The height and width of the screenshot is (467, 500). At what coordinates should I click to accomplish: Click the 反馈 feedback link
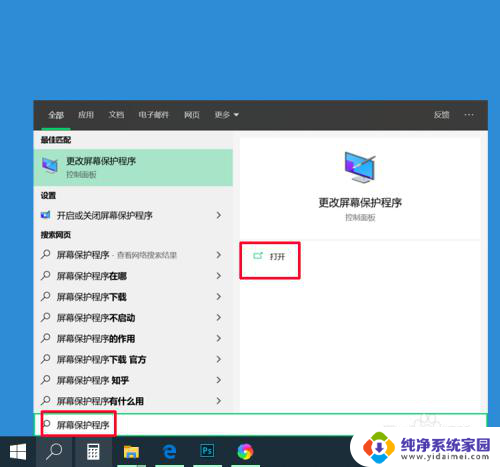pyautogui.click(x=442, y=115)
